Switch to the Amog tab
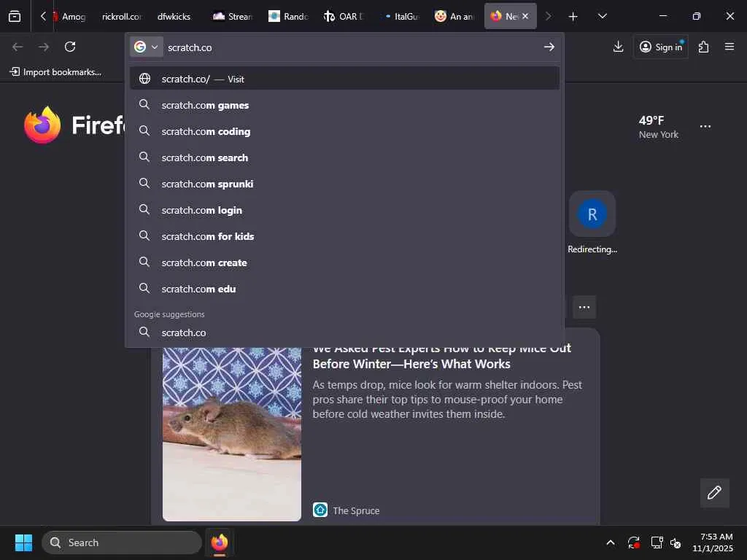 click(x=70, y=17)
